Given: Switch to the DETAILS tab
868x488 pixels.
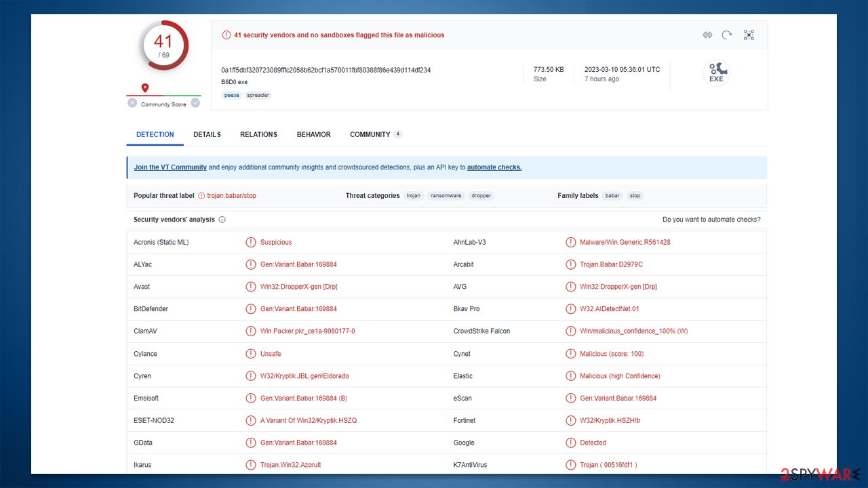Looking at the screenshot, I should pos(207,135).
